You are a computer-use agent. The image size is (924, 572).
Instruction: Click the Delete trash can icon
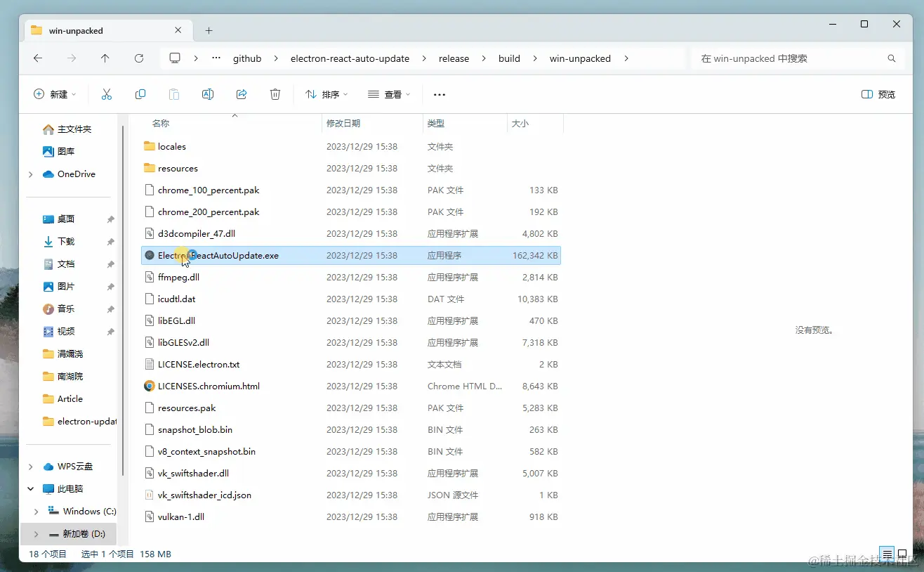click(x=275, y=94)
